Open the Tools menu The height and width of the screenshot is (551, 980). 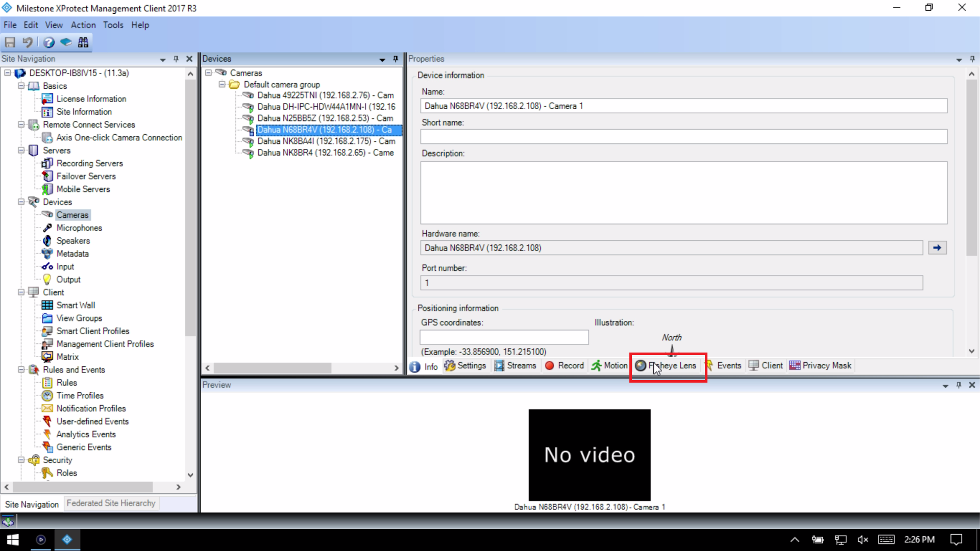[113, 25]
